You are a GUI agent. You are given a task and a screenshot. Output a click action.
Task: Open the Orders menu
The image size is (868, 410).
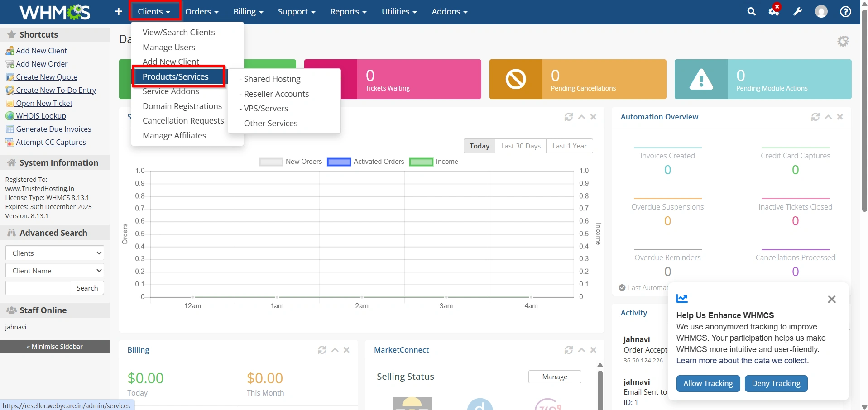(201, 12)
